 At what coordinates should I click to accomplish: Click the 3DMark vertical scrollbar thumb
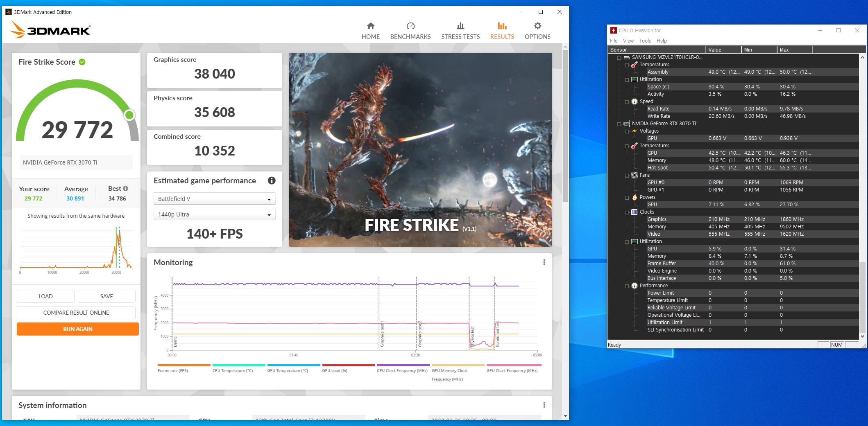565,126
